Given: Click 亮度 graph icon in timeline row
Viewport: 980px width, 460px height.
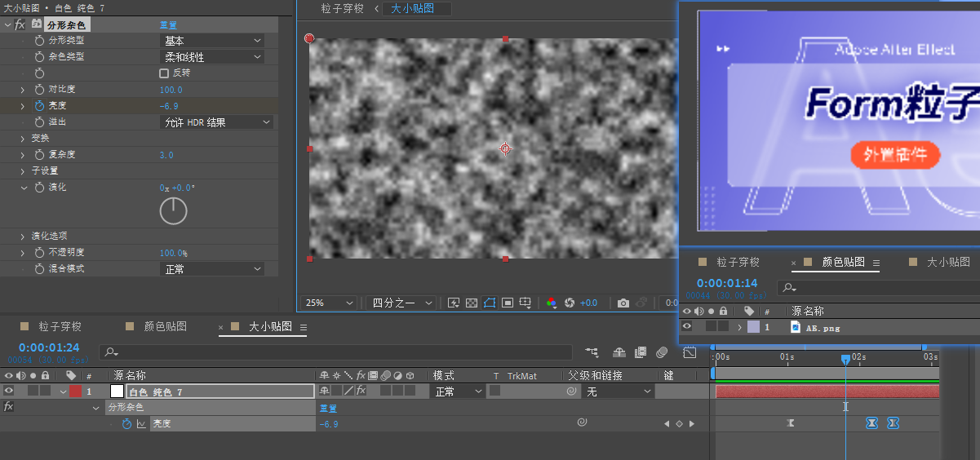Looking at the screenshot, I should coord(141,424).
